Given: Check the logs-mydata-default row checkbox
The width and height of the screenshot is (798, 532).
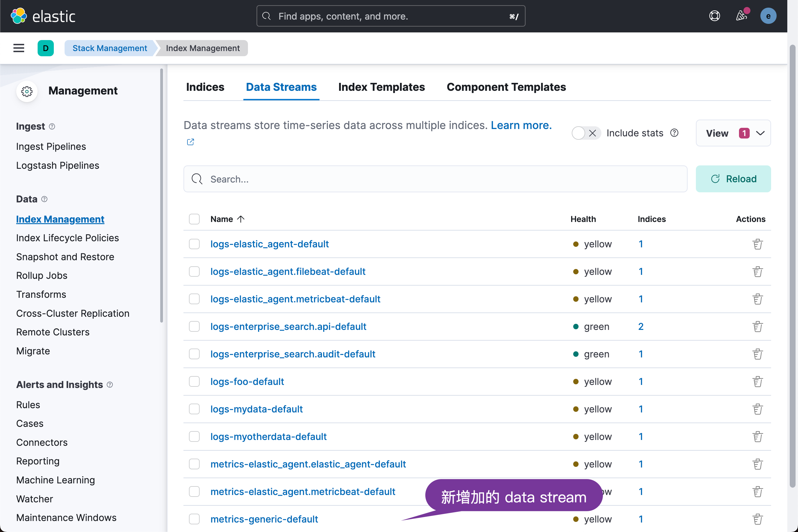Looking at the screenshot, I should click(x=194, y=409).
